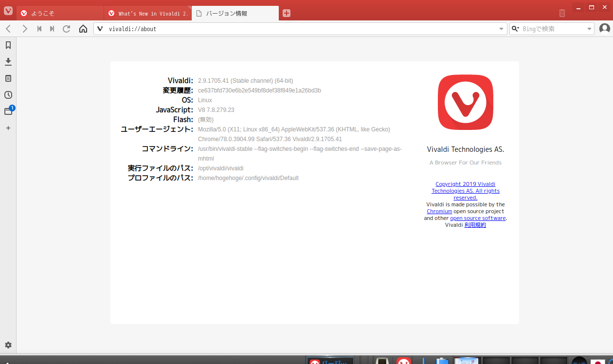Switch to What's New in Vivaldi tab

148,13
